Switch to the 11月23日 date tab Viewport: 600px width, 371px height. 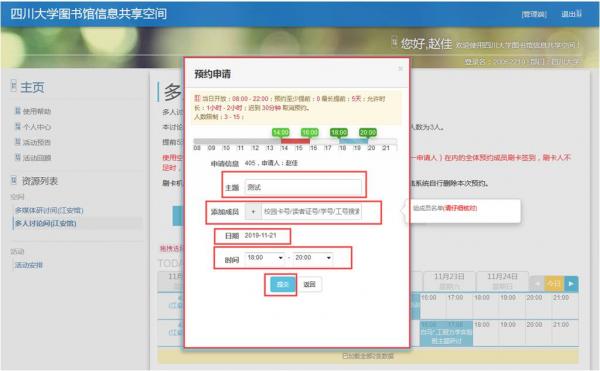click(449, 281)
